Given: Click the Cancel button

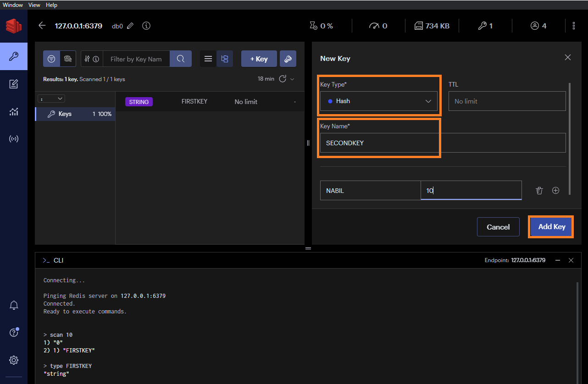Looking at the screenshot, I should tap(498, 227).
